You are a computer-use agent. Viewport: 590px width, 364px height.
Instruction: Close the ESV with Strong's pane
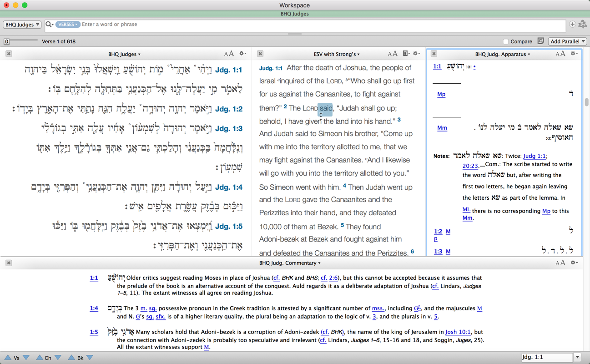tap(260, 54)
